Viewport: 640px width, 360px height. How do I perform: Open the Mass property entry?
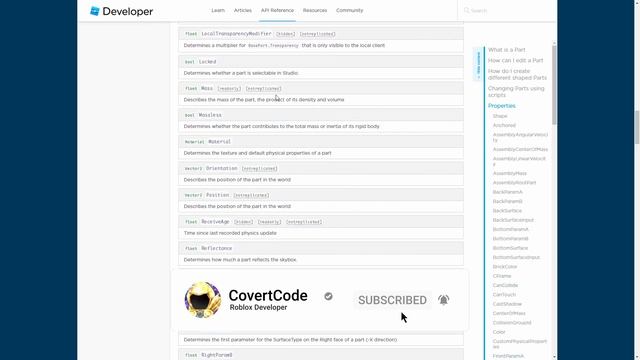pyautogui.click(x=207, y=88)
